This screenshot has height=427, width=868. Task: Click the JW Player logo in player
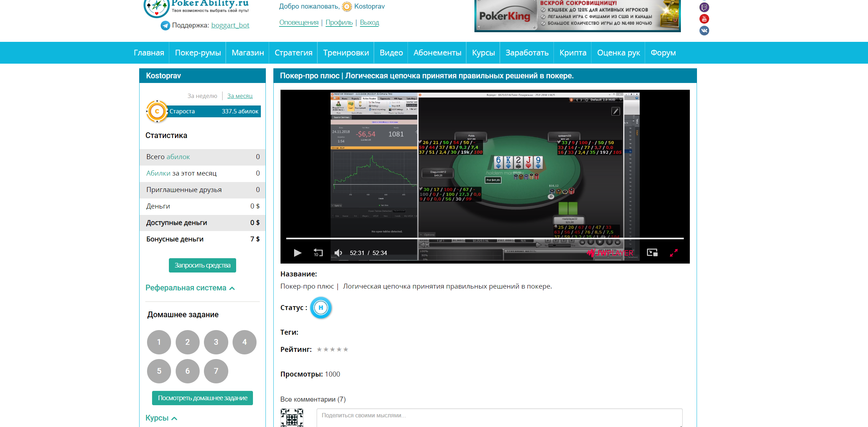tap(610, 253)
